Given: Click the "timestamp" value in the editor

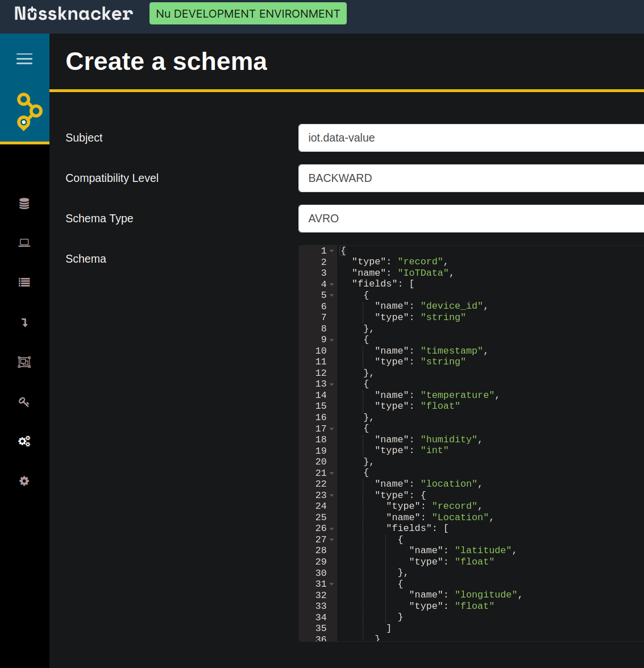Looking at the screenshot, I should [452, 351].
